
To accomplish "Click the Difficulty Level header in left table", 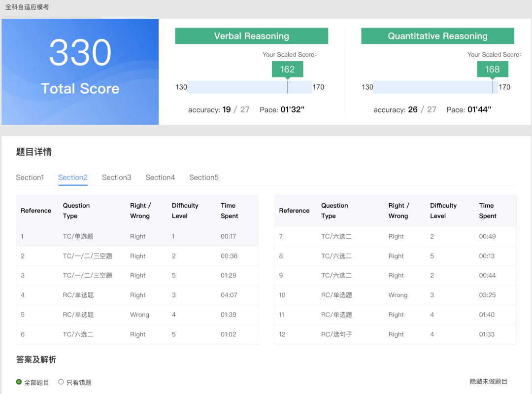I will [185, 211].
